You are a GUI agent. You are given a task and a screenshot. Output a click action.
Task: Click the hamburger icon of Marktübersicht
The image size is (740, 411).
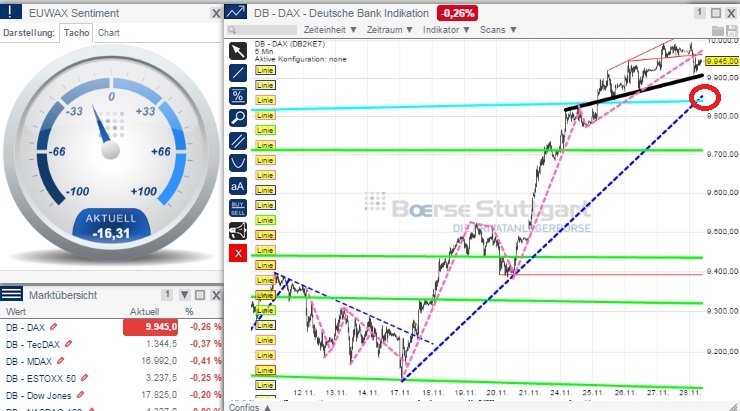[x=11, y=294]
